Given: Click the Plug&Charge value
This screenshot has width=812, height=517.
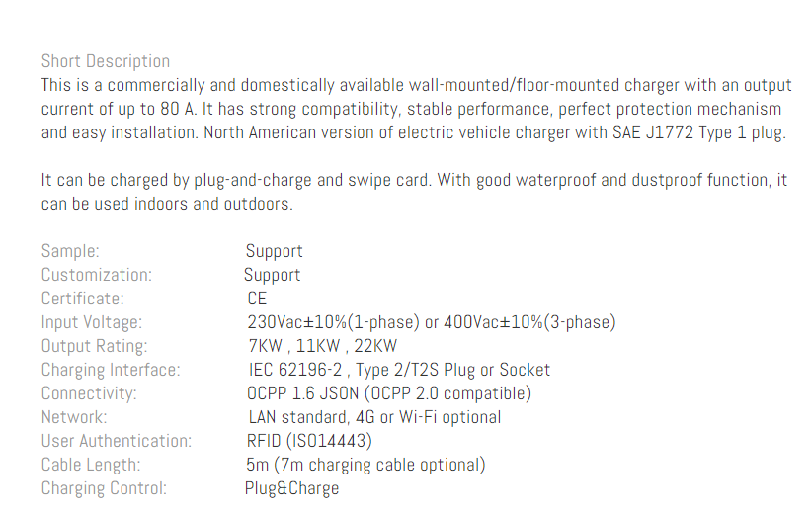Looking at the screenshot, I should click(x=292, y=489).
